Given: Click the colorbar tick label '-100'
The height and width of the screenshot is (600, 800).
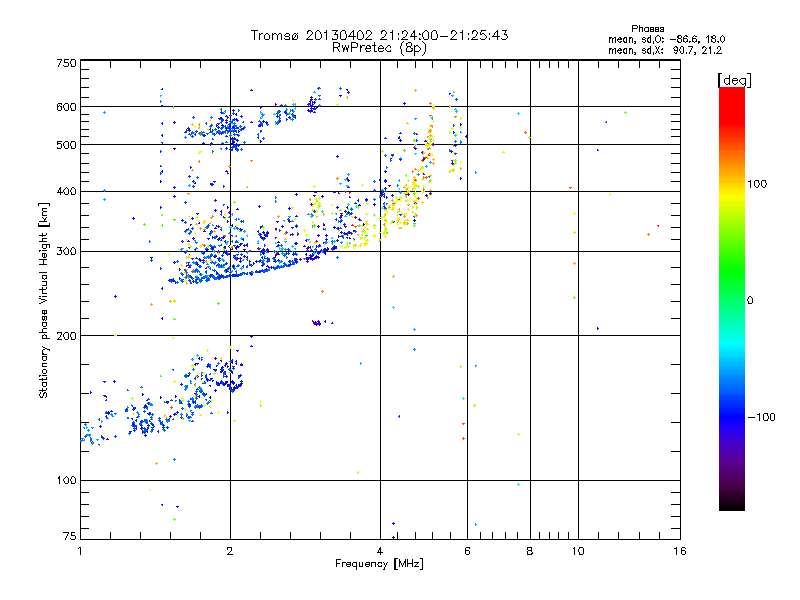Looking at the screenshot, I should coord(762,417).
